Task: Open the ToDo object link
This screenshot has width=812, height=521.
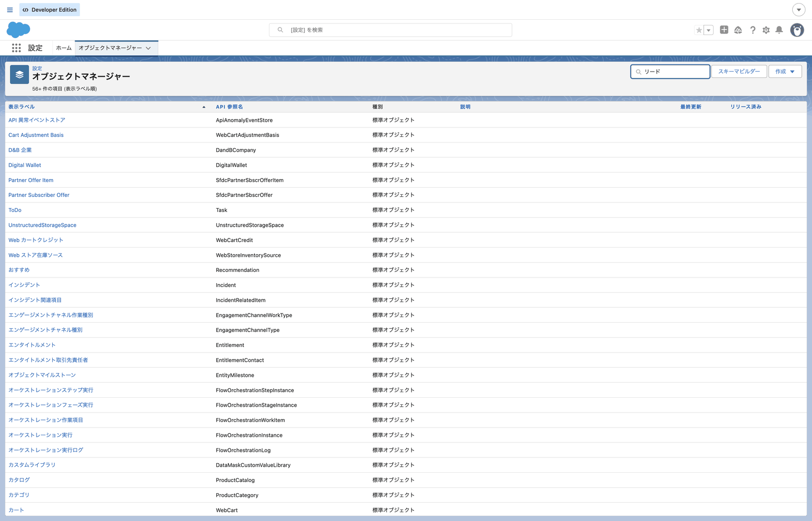Action: pos(15,210)
